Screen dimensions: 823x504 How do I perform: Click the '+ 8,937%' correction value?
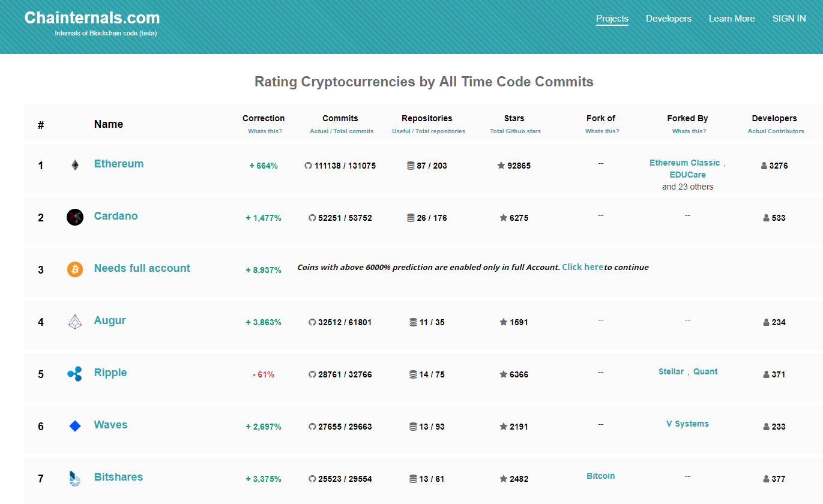pyautogui.click(x=264, y=270)
